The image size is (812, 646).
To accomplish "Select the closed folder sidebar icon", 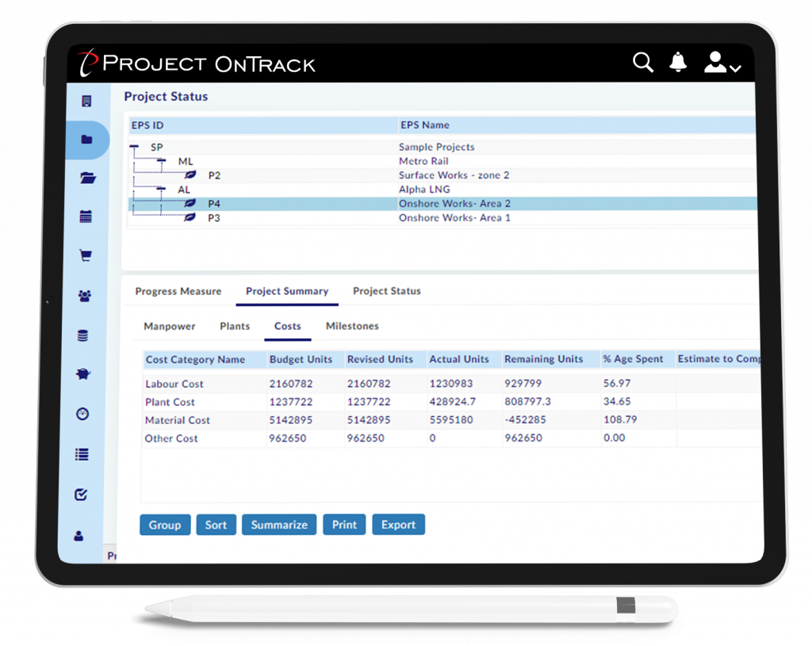I will 86,140.
